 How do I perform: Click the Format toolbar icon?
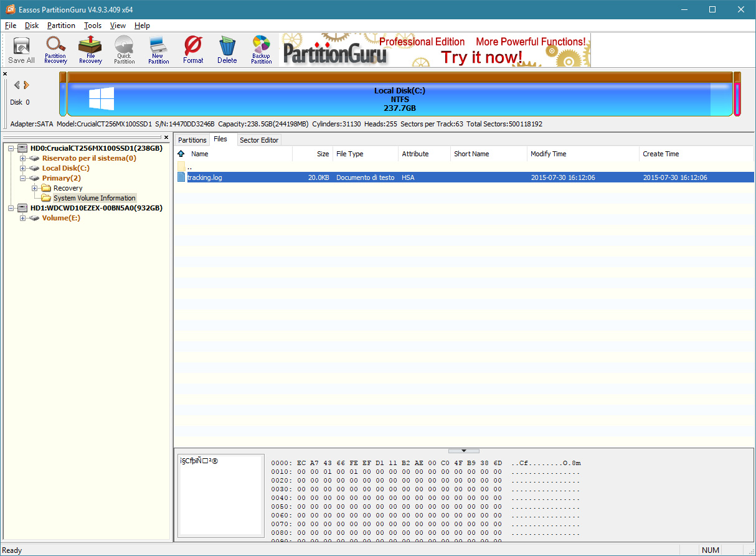pyautogui.click(x=193, y=50)
